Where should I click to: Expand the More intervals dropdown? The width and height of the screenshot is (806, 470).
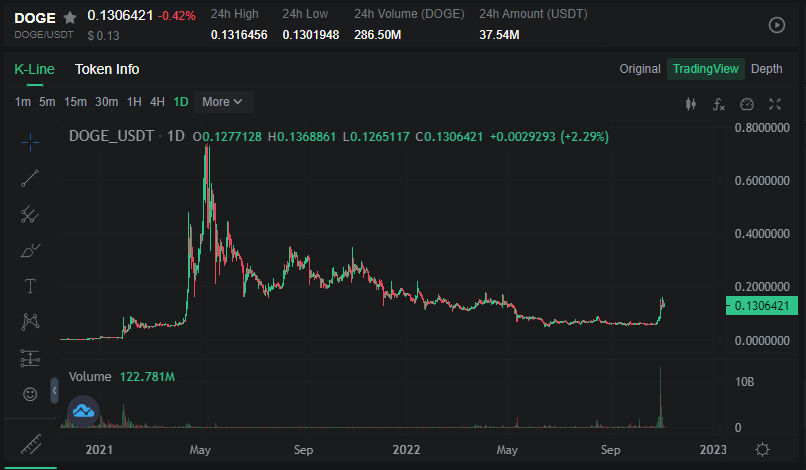(x=223, y=102)
